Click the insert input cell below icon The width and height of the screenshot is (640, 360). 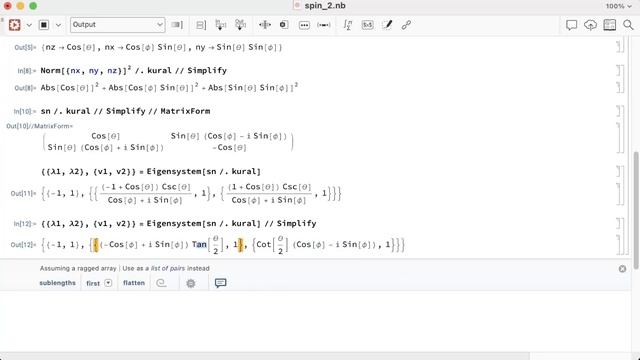(x=220, y=25)
